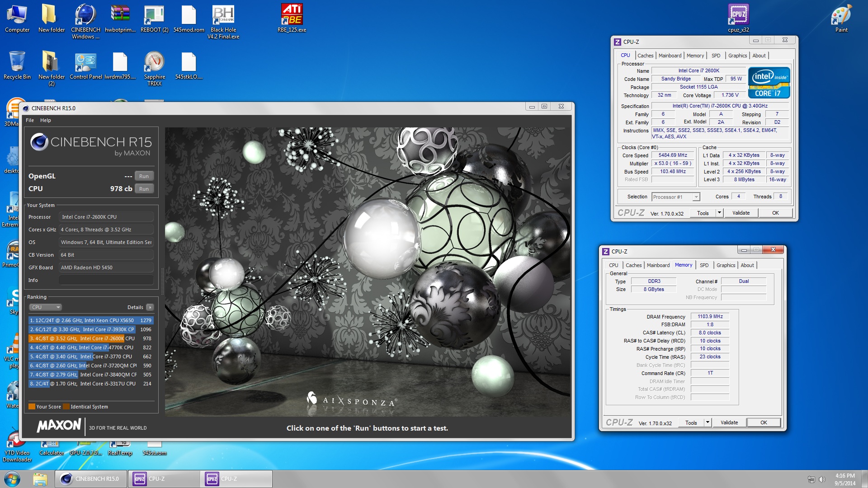Click the volume speaker tray icon
The image size is (868, 488).
(822, 479)
